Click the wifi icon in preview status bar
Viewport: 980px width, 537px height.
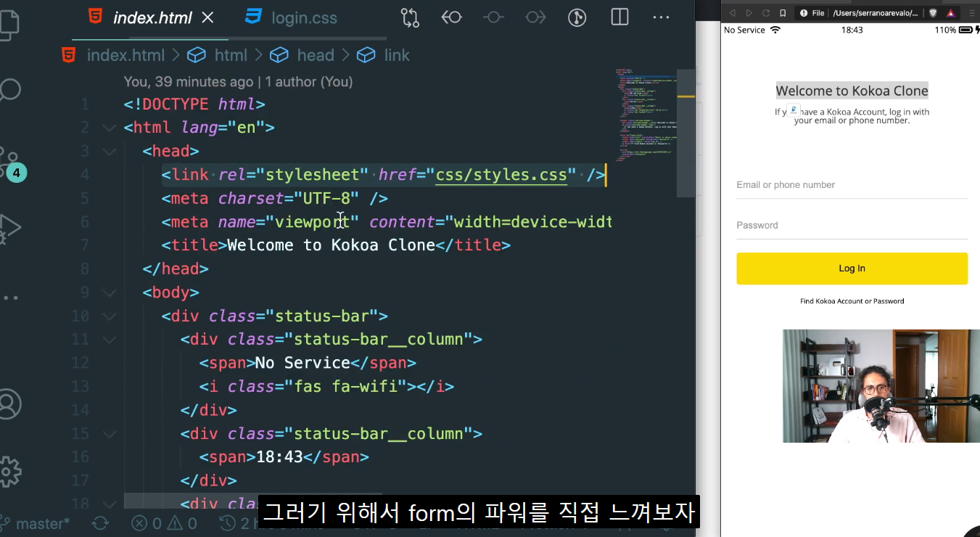(x=775, y=30)
